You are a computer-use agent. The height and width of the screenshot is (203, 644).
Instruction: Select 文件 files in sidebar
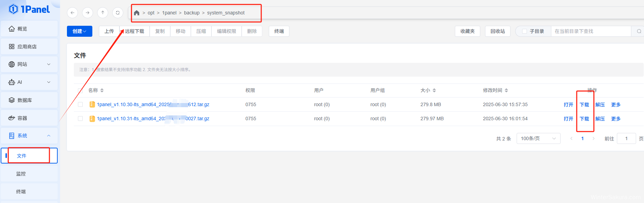[29, 156]
